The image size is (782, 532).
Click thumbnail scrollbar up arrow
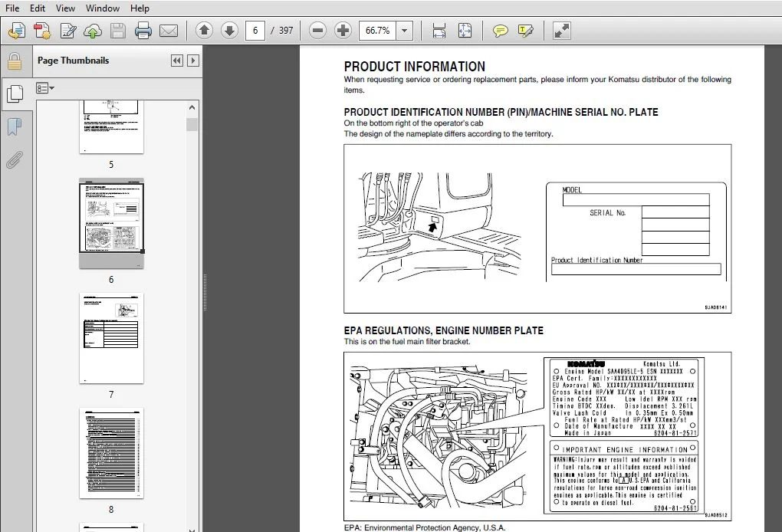192,107
